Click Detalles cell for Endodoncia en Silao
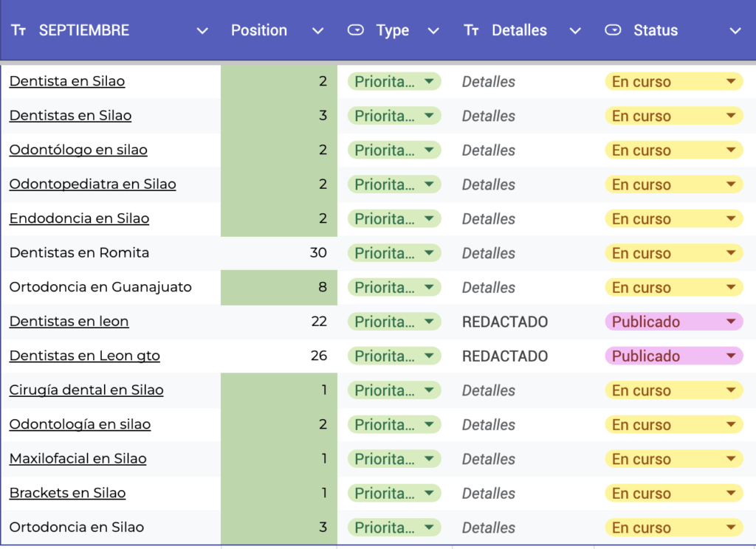The width and height of the screenshot is (756, 549). (489, 218)
